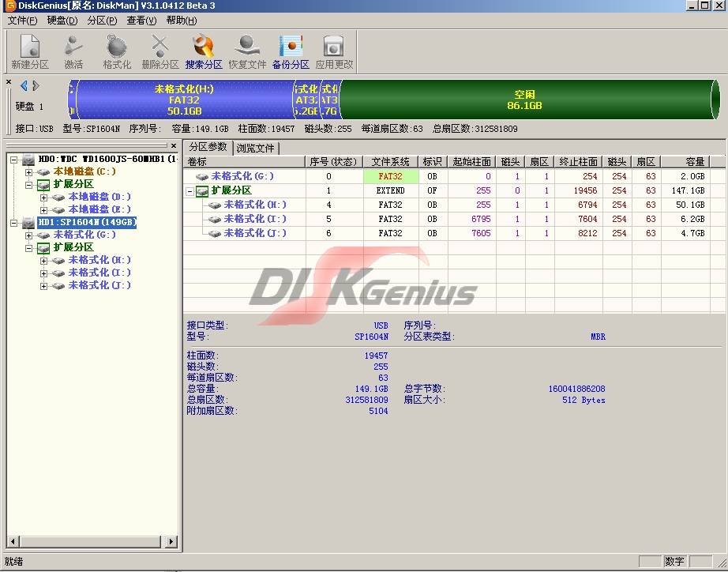This screenshot has width=728, height=572.
Task: Select 未格式化(J:) in the tree
Action: [x=99, y=285]
